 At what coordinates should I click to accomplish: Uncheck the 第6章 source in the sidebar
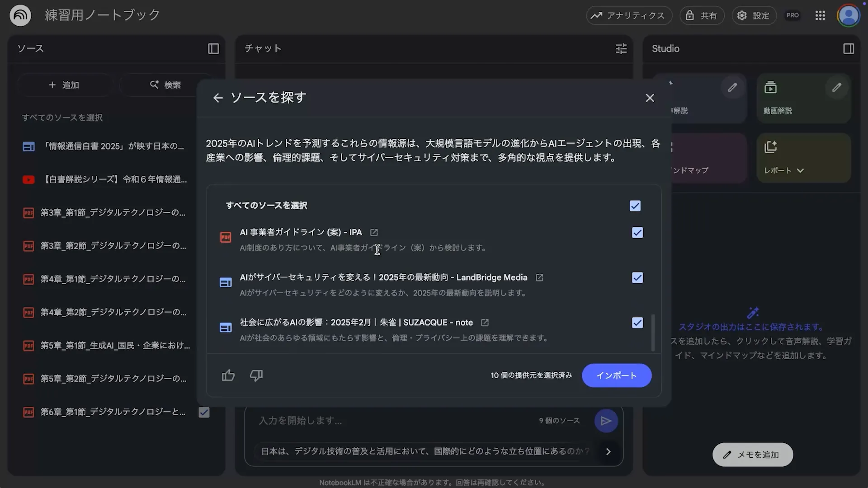203,412
